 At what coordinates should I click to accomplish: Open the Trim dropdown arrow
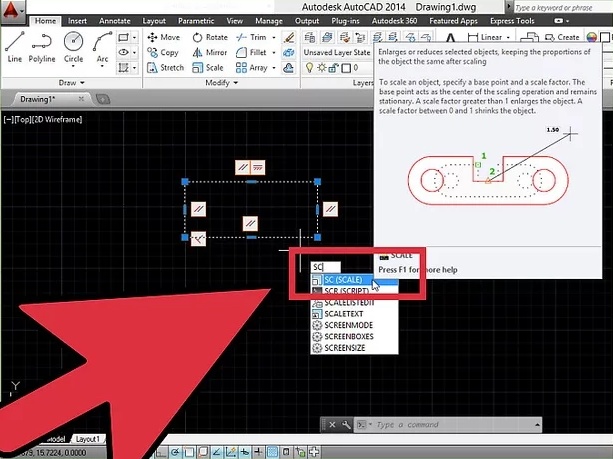274,37
